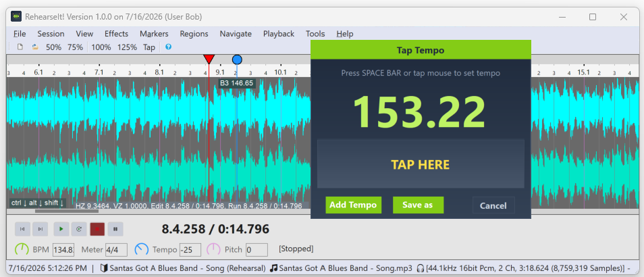Click the book icon in status bar
The width and height of the screenshot is (644, 277).
[105, 268]
